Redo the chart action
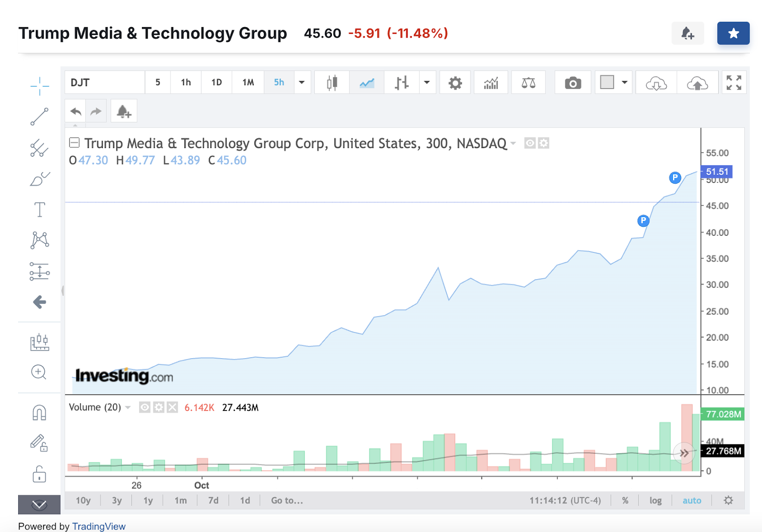This screenshot has width=762, height=532. 96,111
